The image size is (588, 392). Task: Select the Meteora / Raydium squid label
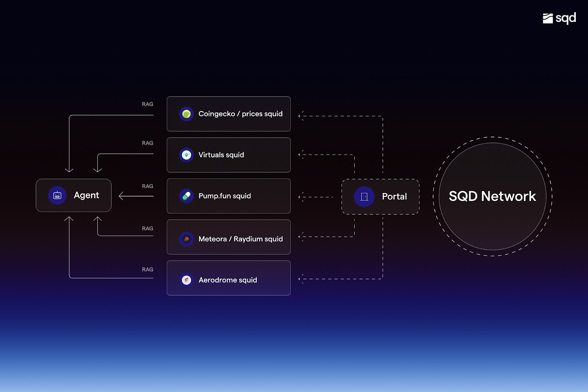point(241,239)
